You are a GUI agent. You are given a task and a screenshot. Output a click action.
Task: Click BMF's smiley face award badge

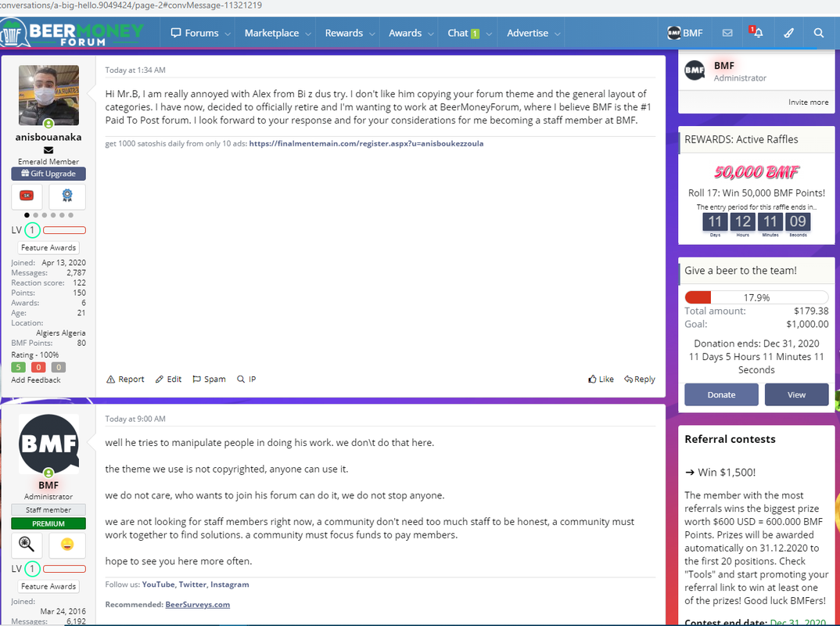(x=67, y=544)
